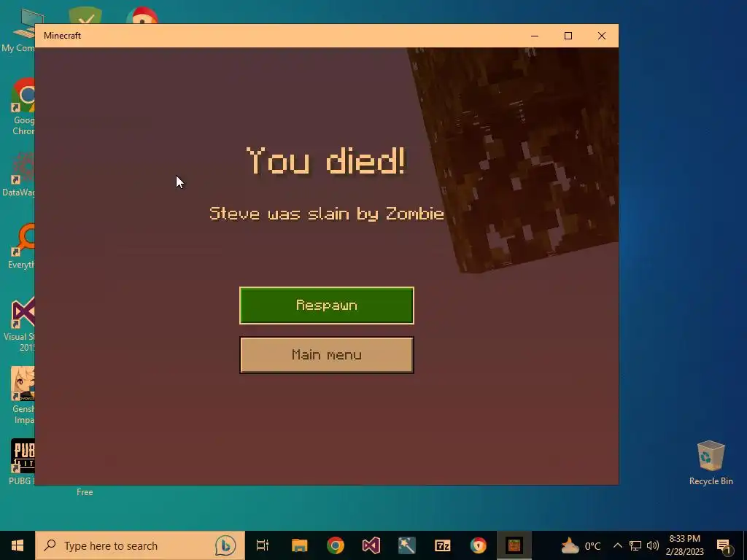Select the Visual Studio desktop shortcut

[21, 324]
